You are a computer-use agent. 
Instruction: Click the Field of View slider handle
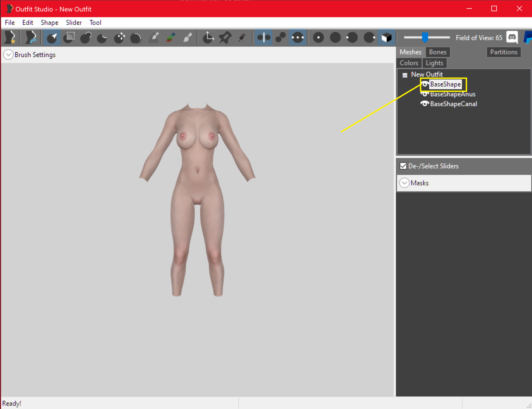425,37
